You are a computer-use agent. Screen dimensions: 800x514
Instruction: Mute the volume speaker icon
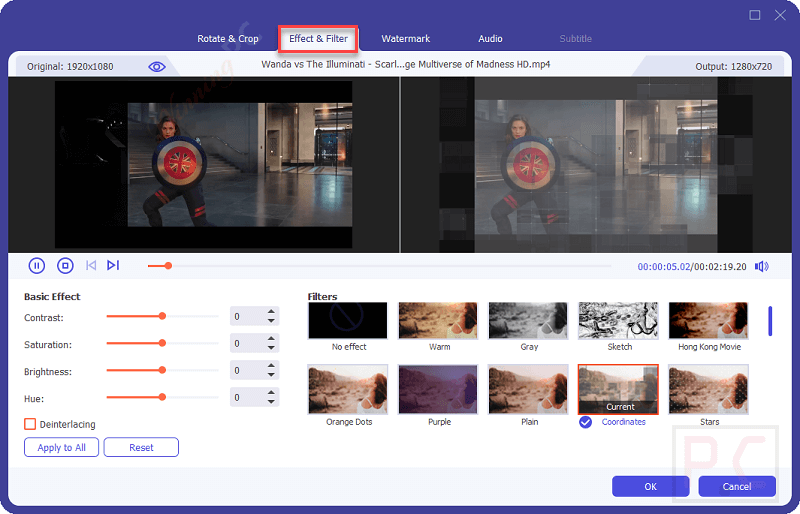(x=762, y=266)
